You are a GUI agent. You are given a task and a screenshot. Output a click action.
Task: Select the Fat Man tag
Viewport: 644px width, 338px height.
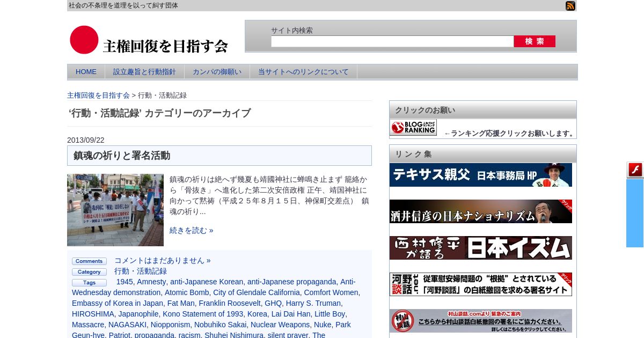tap(181, 303)
